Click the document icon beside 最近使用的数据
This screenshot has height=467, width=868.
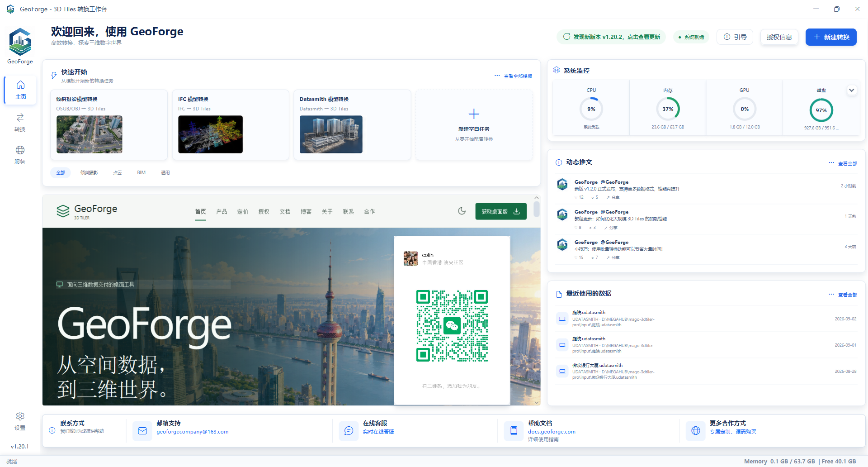click(559, 294)
